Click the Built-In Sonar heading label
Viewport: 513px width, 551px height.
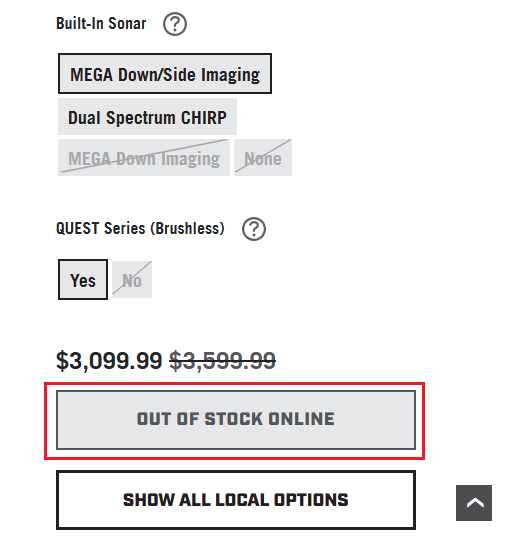click(101, 24)
